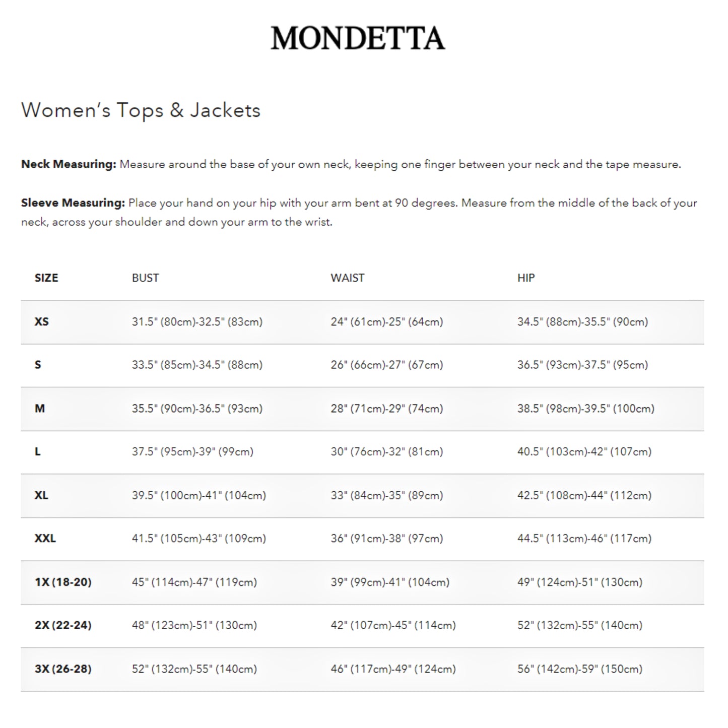The height and width of the screenshot is (728, 728).
Task: Click the bust measurement for size M
Action: tap(197, 409)
